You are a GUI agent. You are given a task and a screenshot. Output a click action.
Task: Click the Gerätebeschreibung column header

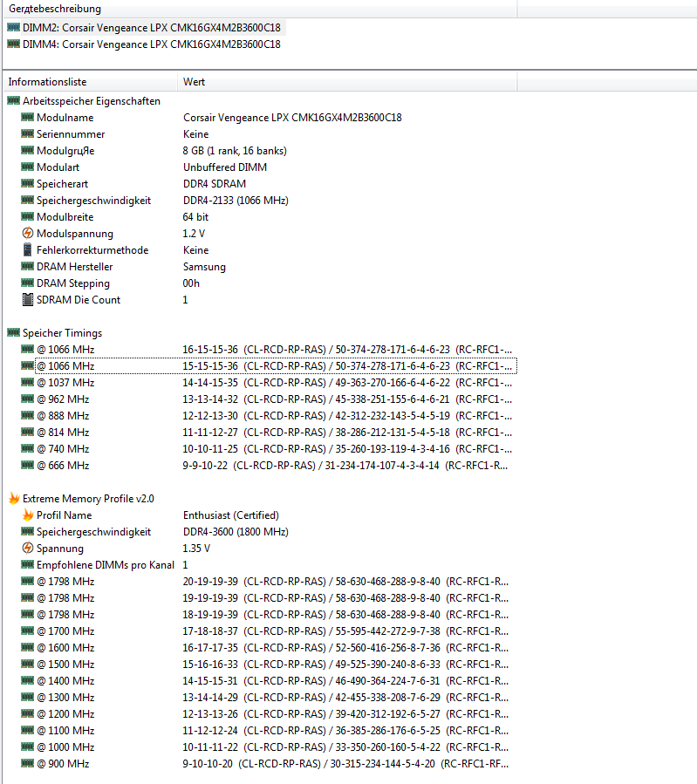(259, 9)
